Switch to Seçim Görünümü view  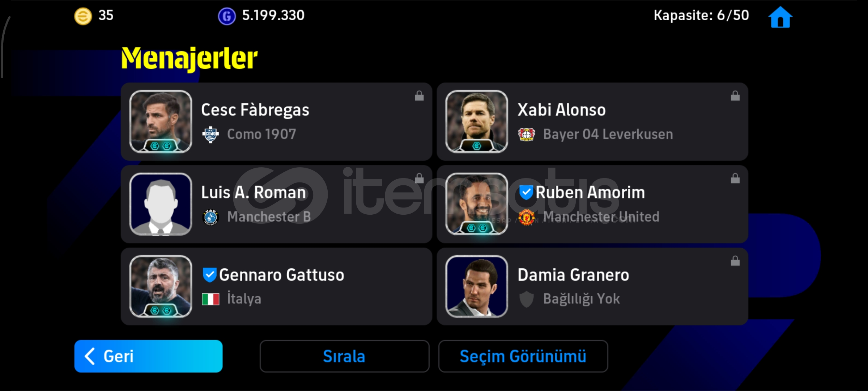point(523,356)
